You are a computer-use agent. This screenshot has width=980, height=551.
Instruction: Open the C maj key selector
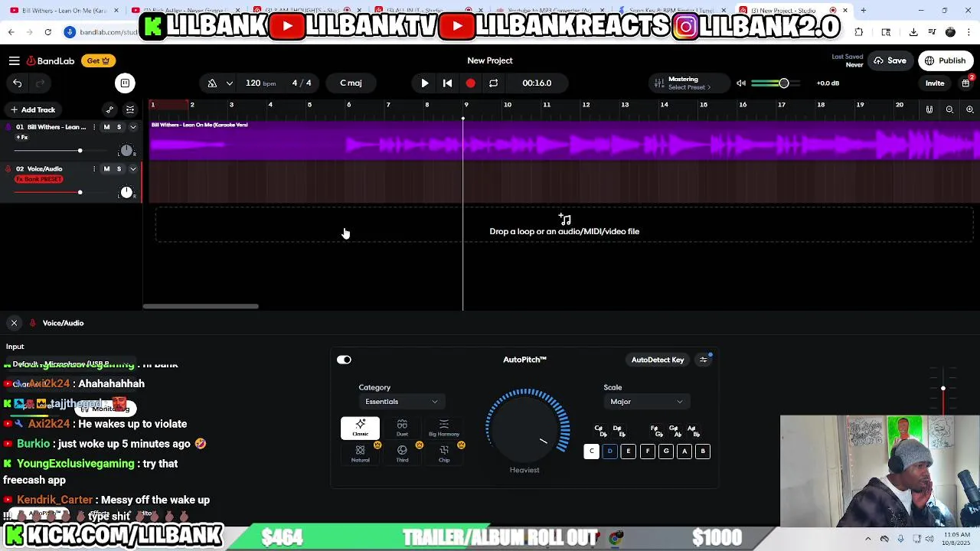[351, 83]
